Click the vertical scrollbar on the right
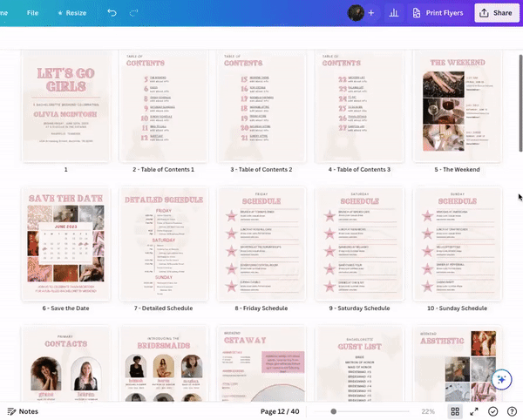The height and width of the screenshot is (420, 523). pos(520,87)
